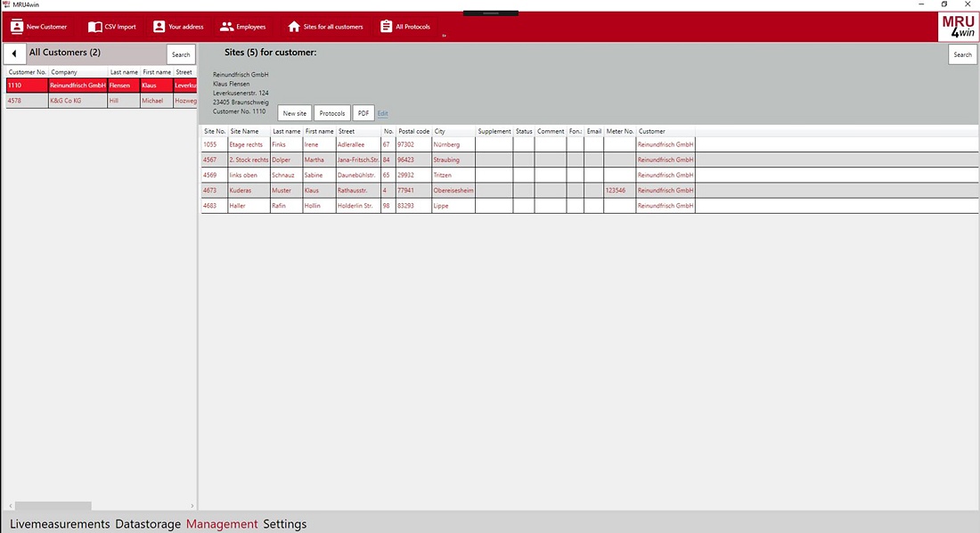
Task: Open the Employees icon
Action: [227, 27]
